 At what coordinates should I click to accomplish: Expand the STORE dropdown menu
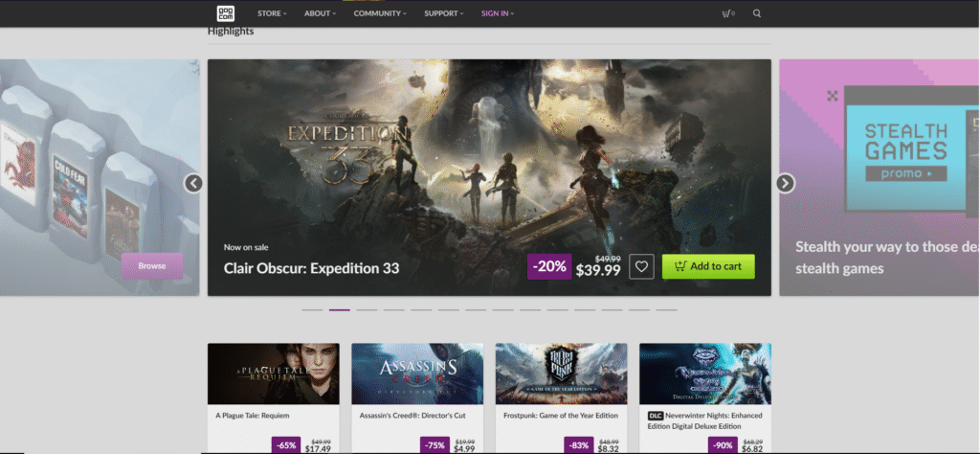click(x=272, y=13)
